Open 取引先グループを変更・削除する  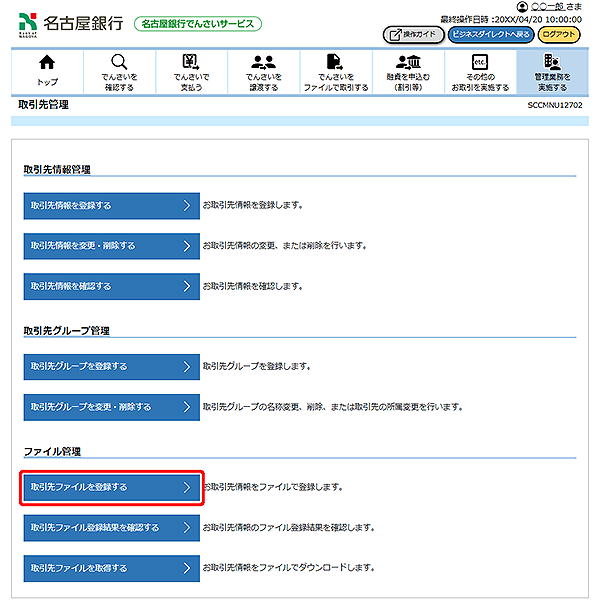point(111,407)
